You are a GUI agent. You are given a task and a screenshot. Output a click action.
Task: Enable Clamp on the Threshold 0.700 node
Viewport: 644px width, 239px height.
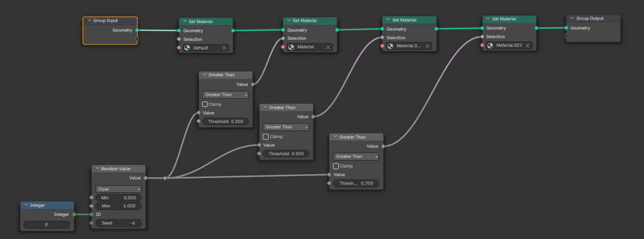pyautogui.click(x=336, y=166)
